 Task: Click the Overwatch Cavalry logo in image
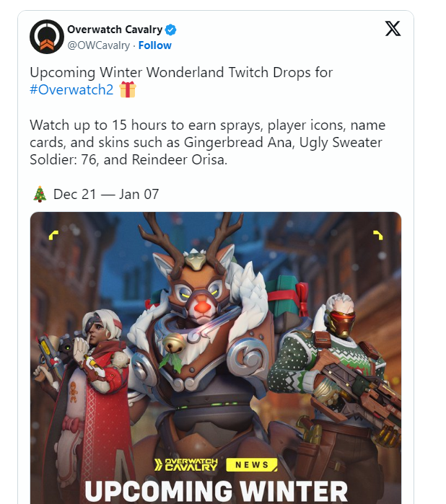tap(186, 465)
